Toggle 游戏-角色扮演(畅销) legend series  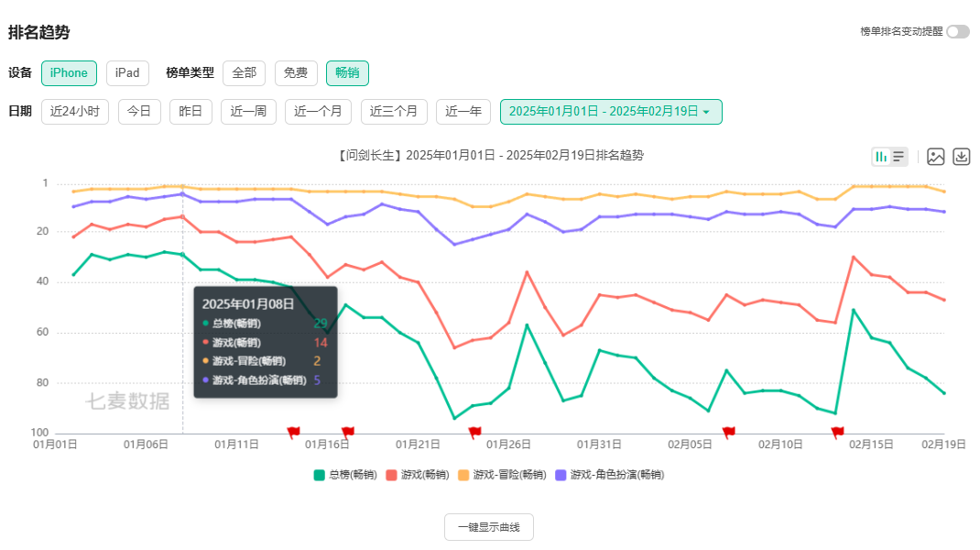tap(609, 475)
